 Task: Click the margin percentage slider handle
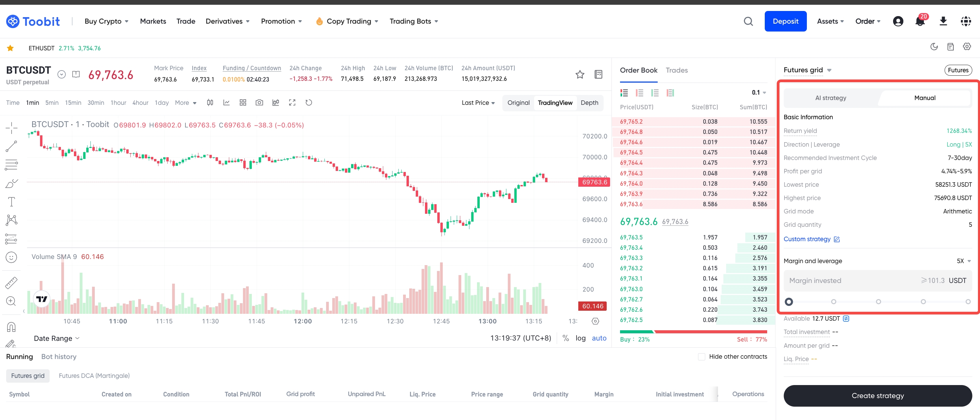point(789,301)
